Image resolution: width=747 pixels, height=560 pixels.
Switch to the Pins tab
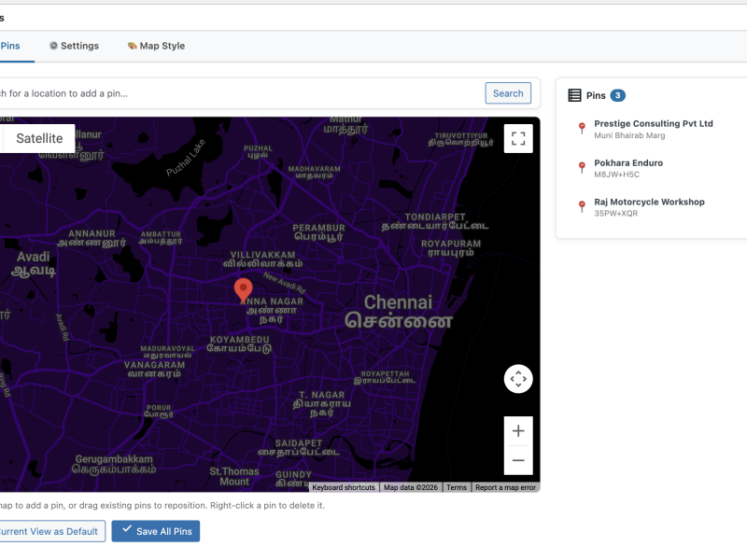click(x=10, y=45)
